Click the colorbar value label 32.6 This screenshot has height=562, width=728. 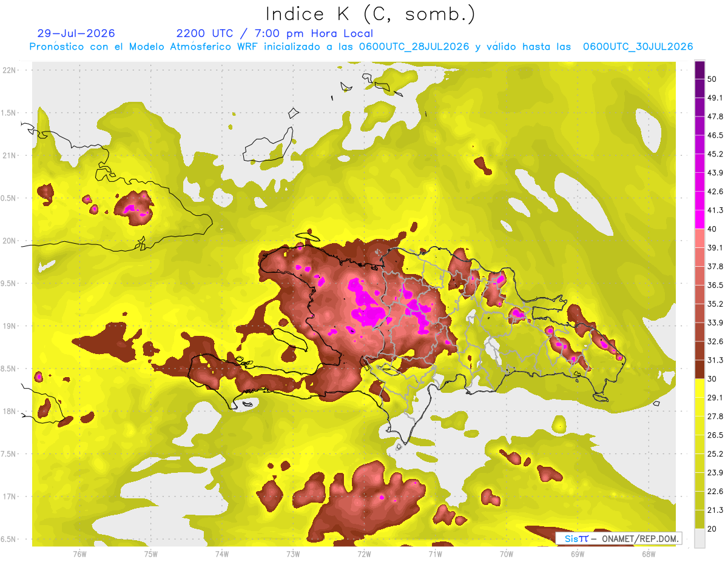[715, 341]
